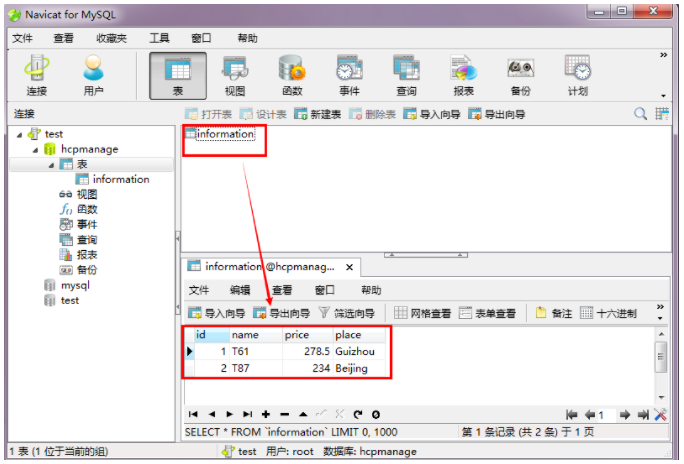Open the 收藏夹 favorites menu

point(112,38)
